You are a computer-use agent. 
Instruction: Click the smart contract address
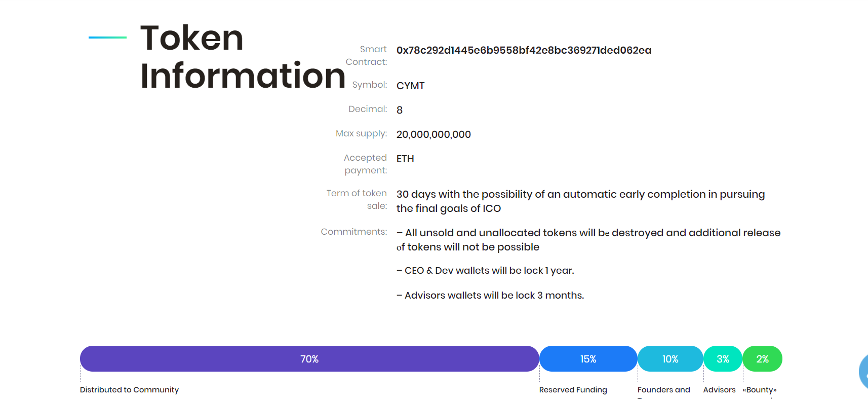(524, 50)
